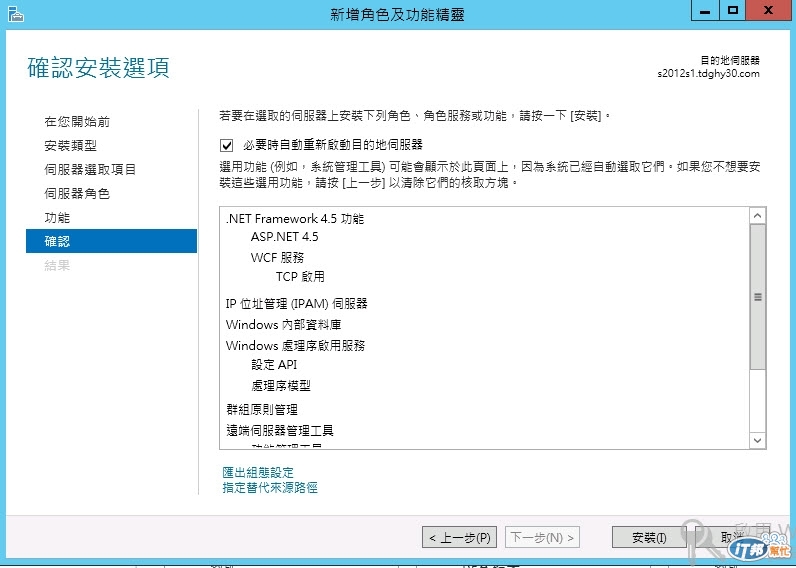The height and width of the screenshot is (568, 796).
Task: Select 在您開始前 step in sidebar
Action: (77, 121)
